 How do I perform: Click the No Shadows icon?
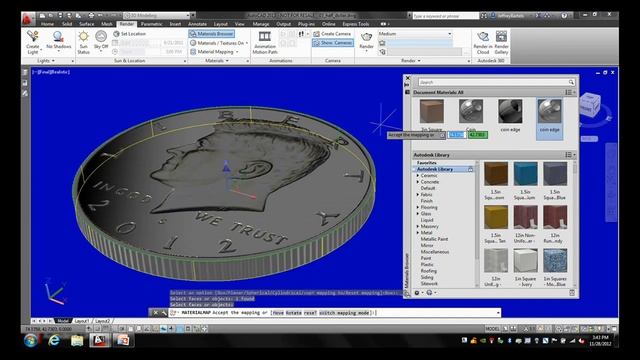58,37
